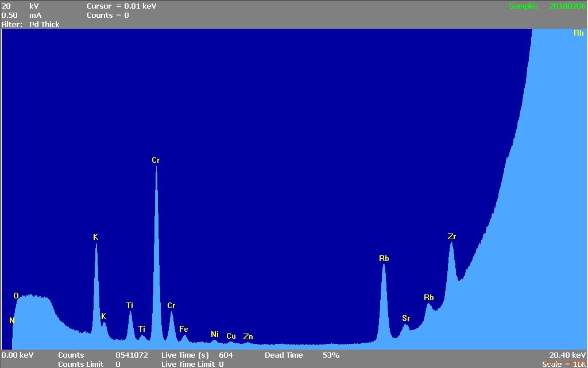Screen dimensions: 588x368
Task: Click the 20.48 keV axis end label
Action: pos(567,355)
